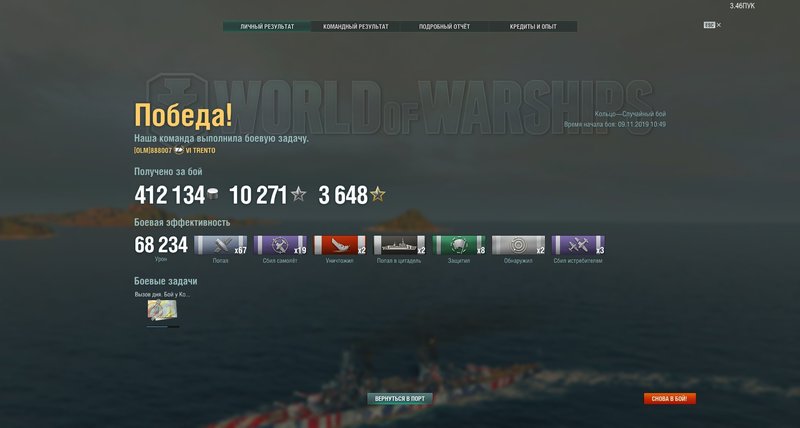Select the Личный результат tab
The height and width of the screenshot is (428, 800).
coord(267,27)
